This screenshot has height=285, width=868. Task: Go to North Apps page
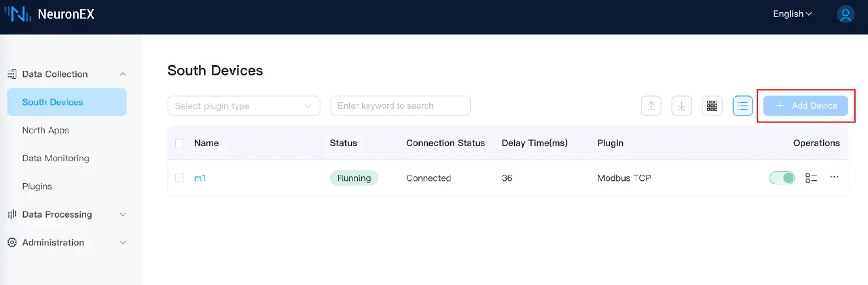[x=46, y=130]
